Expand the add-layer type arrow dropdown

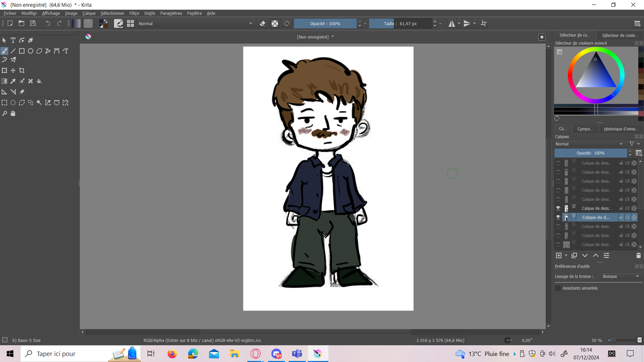[566, 255]
